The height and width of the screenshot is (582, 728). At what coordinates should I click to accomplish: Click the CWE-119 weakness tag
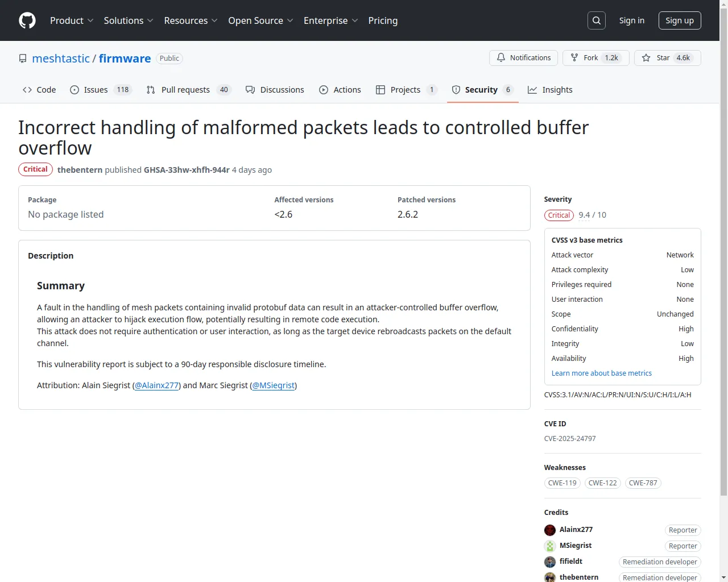tap(562, 483)
